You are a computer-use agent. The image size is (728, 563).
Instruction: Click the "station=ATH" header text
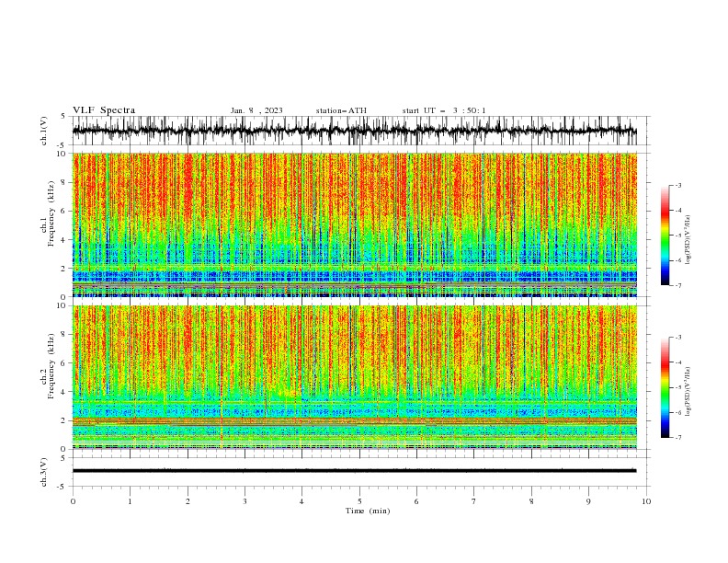[341, 110]
